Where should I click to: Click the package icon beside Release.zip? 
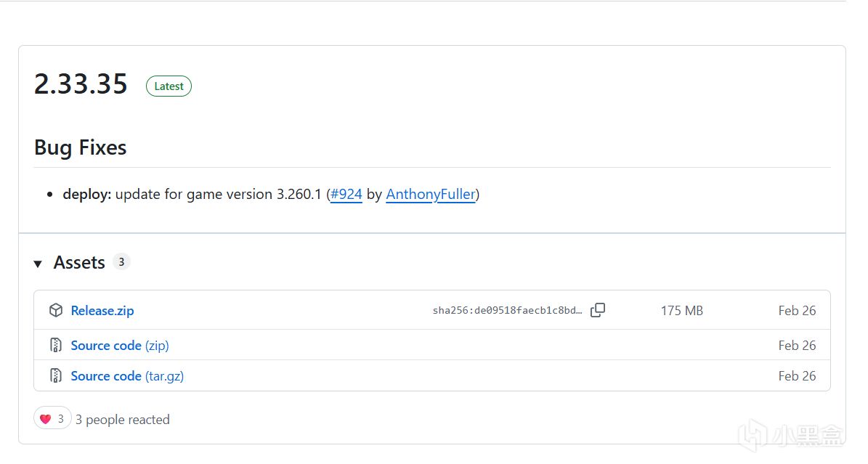55,311
